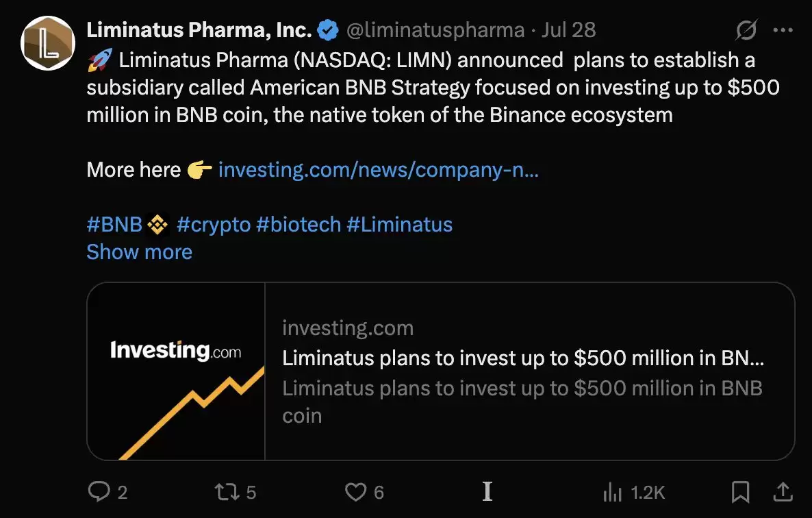Image resolution: width=812 pixels, height=518 pixels.
Task: Open the three-dot more options menu
Action: (x=783, y=30)
